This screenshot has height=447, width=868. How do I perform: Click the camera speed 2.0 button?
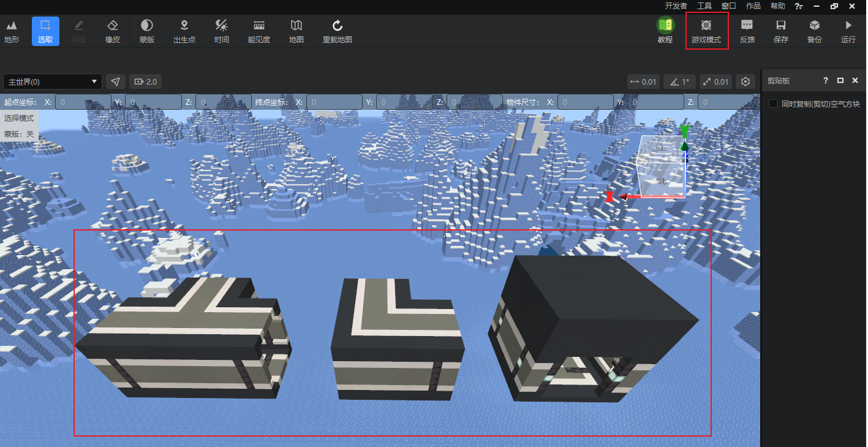coord(146,82)
